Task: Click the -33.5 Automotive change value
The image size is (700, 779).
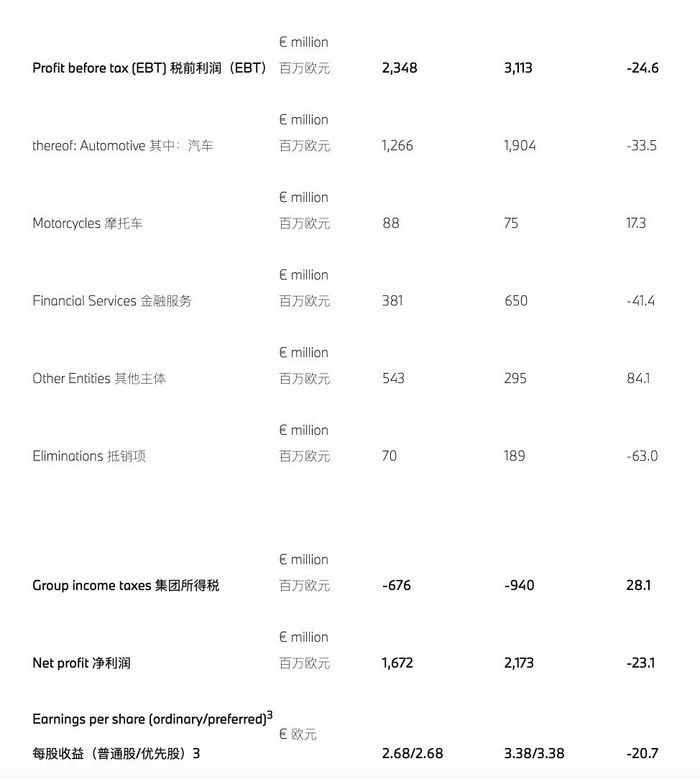Action: [641, 146]
